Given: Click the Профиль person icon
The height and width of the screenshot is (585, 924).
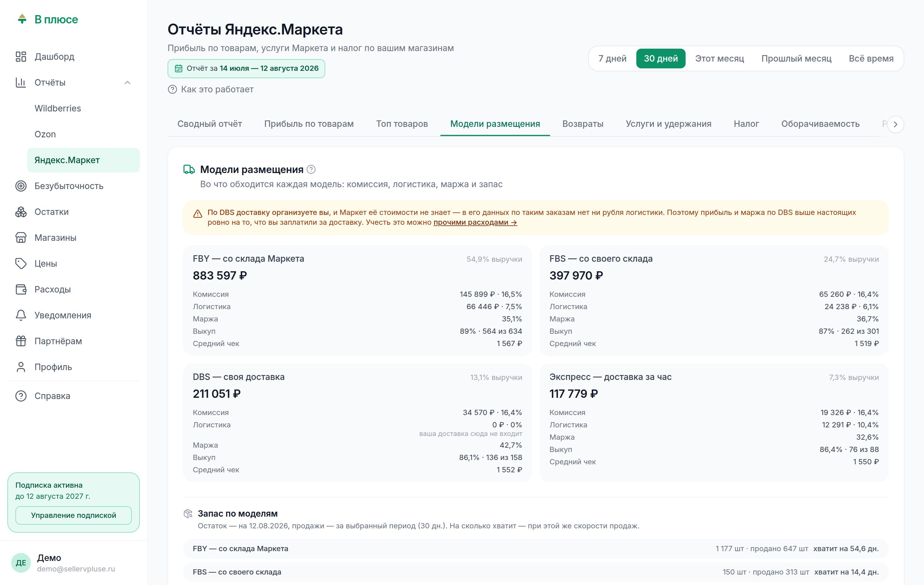Looking at the screenshot, I should point(21,367).
